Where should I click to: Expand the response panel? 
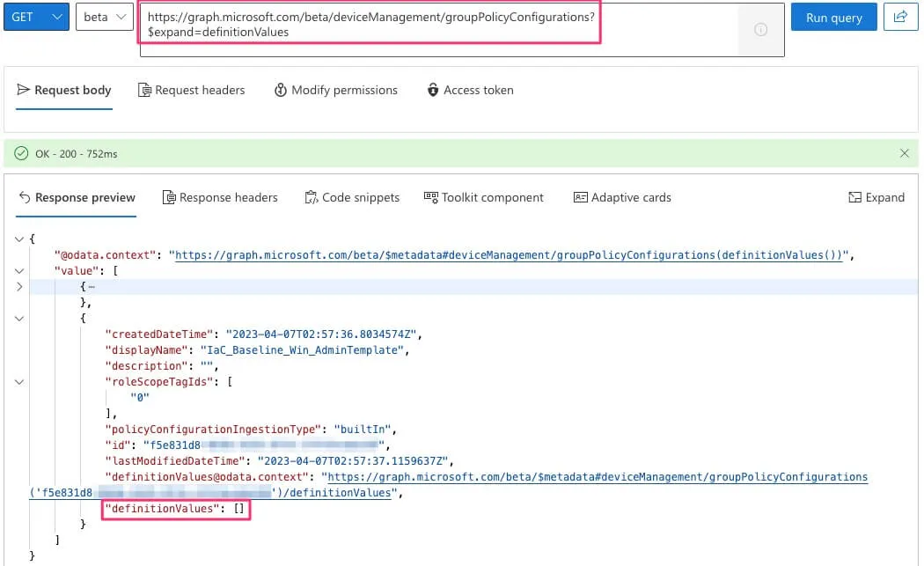point(876,197)
